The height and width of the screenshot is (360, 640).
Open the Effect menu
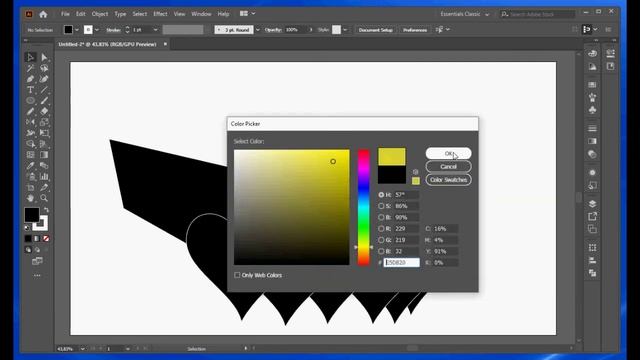pos(160,14)
